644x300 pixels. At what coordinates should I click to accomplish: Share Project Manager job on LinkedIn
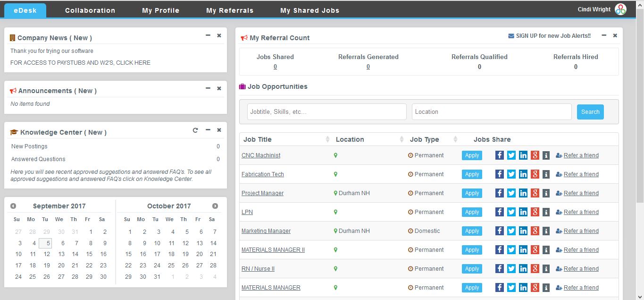(523, 193)
